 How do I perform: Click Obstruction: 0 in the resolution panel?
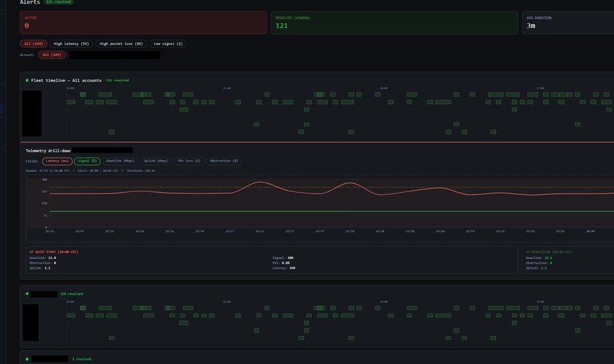pos(539,263)
